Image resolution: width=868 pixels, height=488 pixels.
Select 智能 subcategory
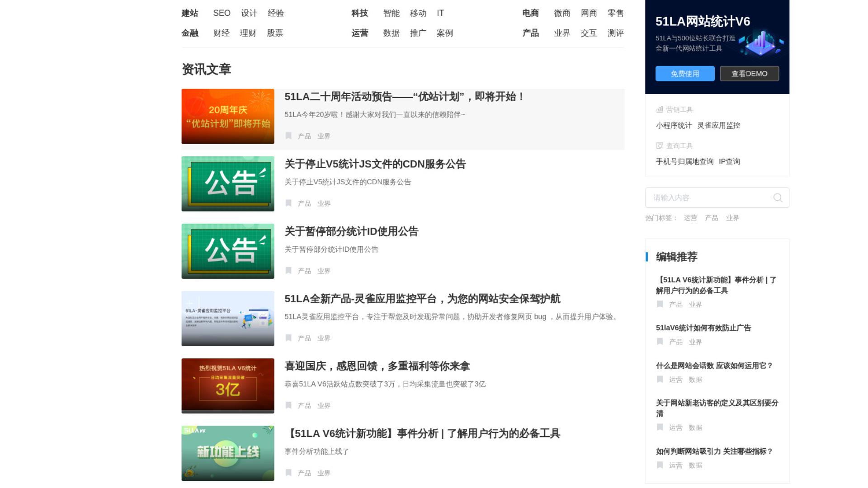(392, 13)
